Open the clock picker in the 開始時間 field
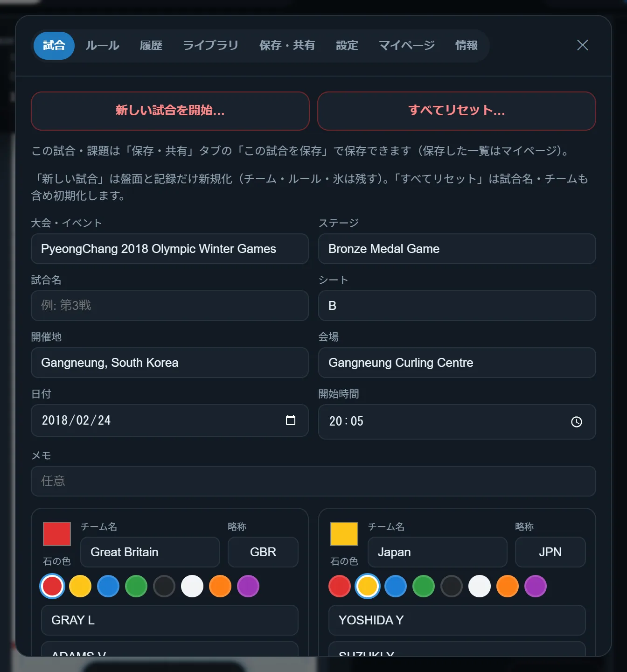 [577, 422]
